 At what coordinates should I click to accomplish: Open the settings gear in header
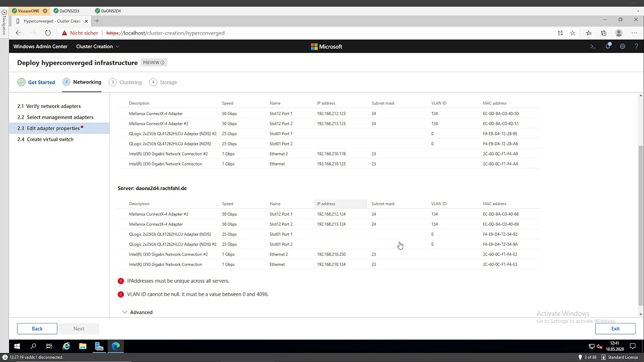pyautogui.click(x=622, y=46)
